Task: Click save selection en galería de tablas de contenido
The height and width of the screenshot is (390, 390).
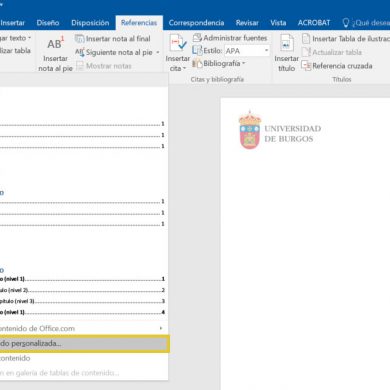Action: [83, 373]
